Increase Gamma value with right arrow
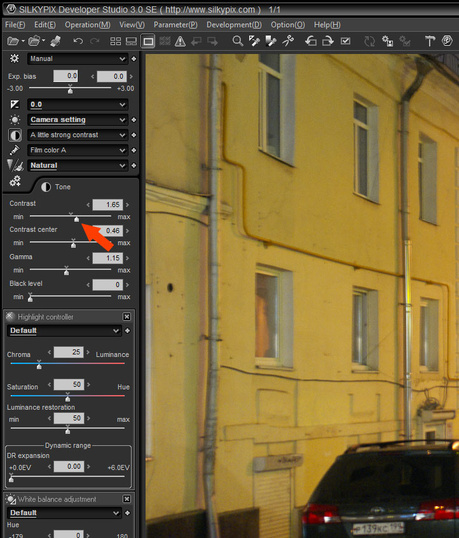Viewport: 459px width, 538px height. click(x=127, y=258)
